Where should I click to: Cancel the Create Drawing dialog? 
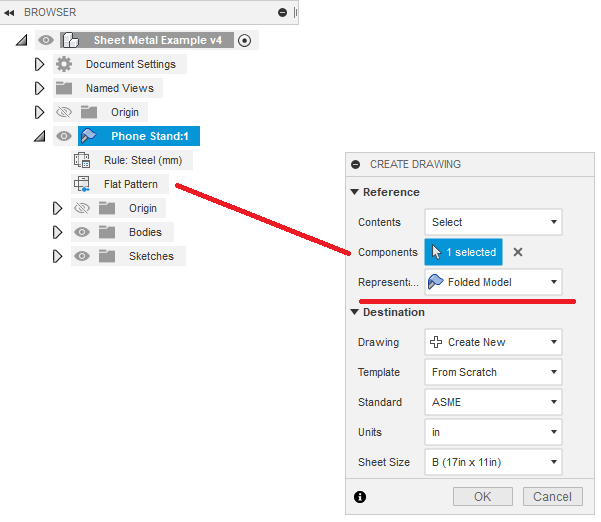pos(552,497)
